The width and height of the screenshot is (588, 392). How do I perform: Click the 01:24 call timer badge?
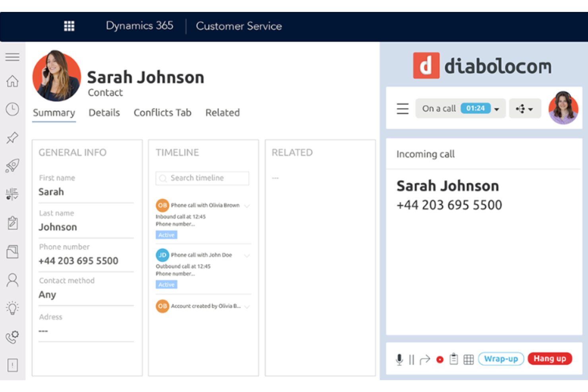click(x=476, y=108)
